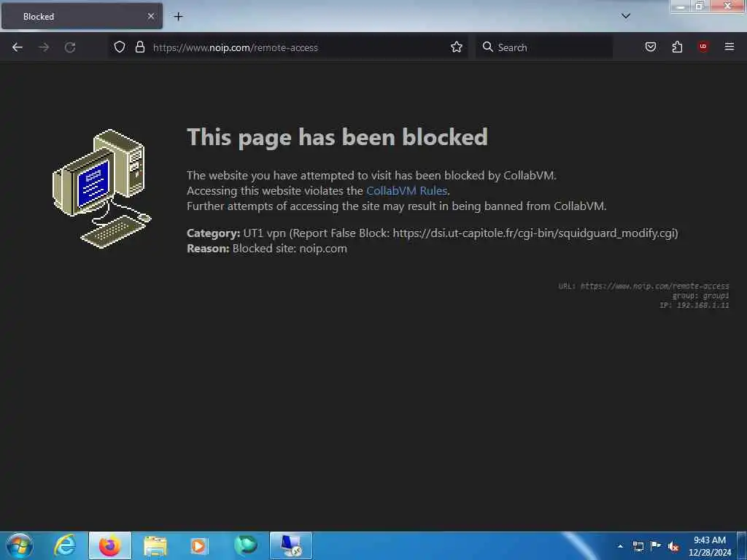Open the network tray icon
This screenshot has width=747, height=560.
click(638, 546)
